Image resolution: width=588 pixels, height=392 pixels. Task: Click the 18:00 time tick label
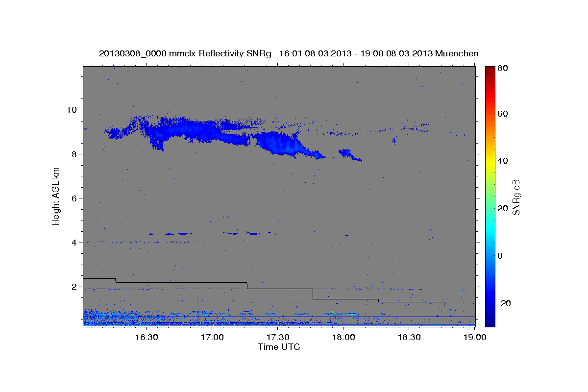tap(343, 338)
